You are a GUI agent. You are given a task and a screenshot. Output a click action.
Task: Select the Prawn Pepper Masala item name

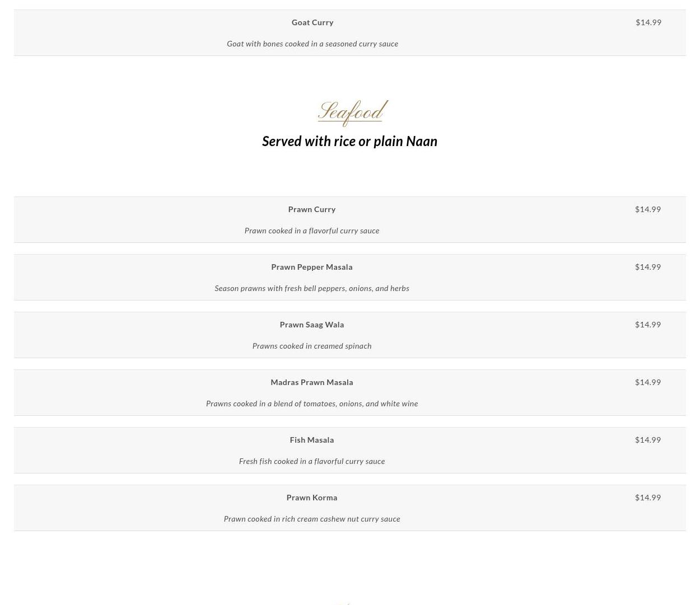click(312, 267)
